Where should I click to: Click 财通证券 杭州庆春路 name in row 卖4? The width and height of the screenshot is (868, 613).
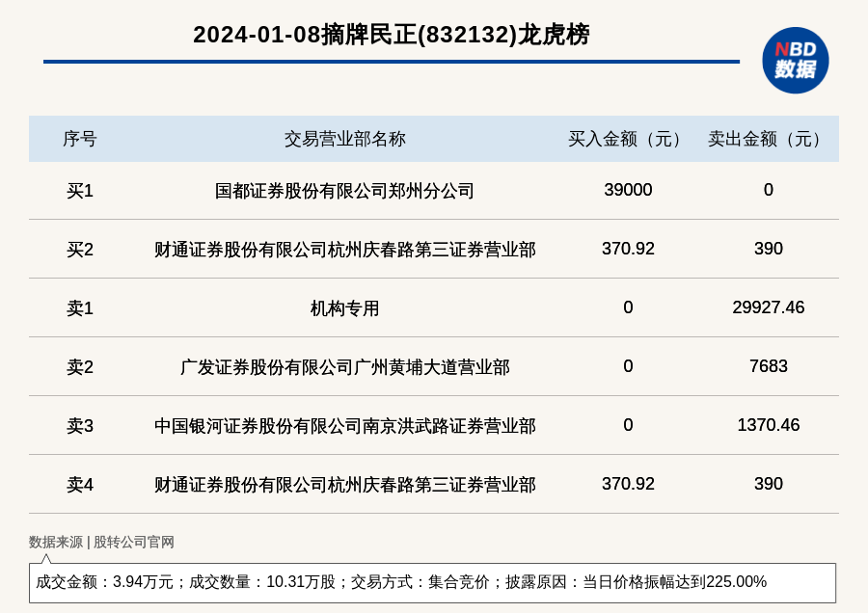point(345,484)
